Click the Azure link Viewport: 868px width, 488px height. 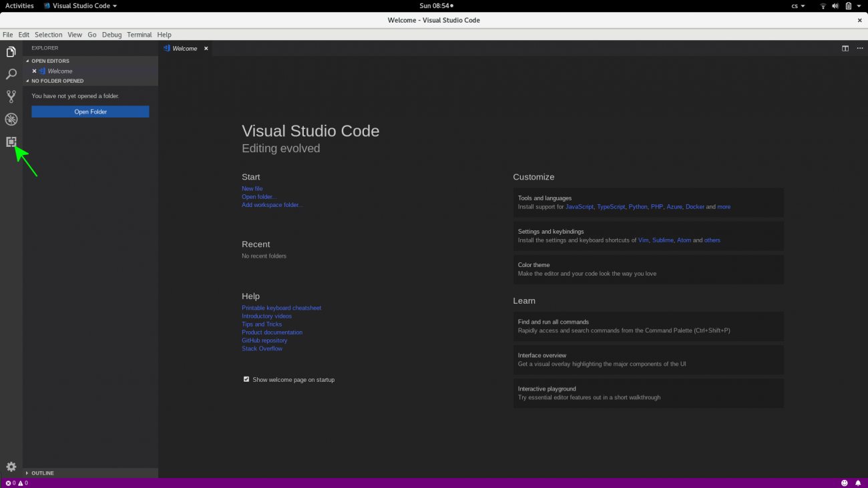(x=674, y=207)
